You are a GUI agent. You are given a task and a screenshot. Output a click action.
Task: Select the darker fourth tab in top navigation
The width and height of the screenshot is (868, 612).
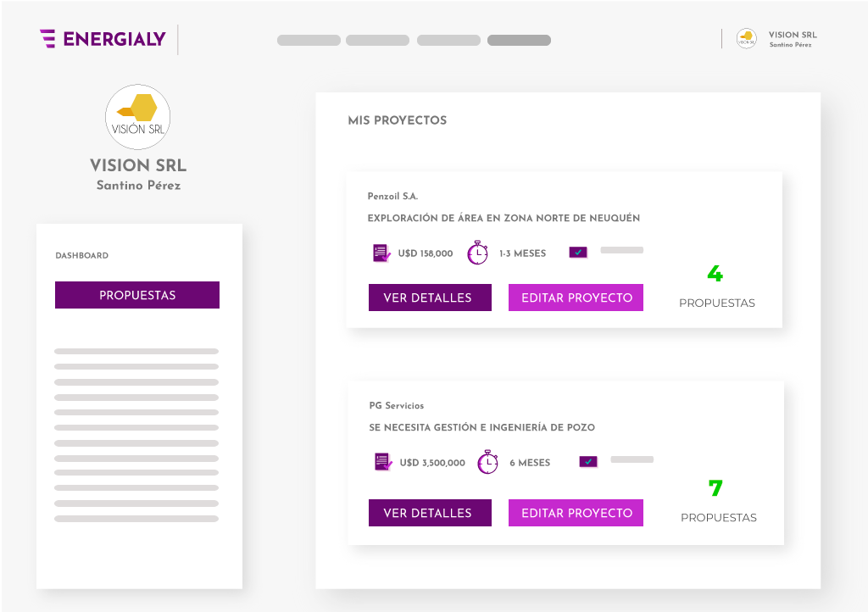(x=519, y=40)
